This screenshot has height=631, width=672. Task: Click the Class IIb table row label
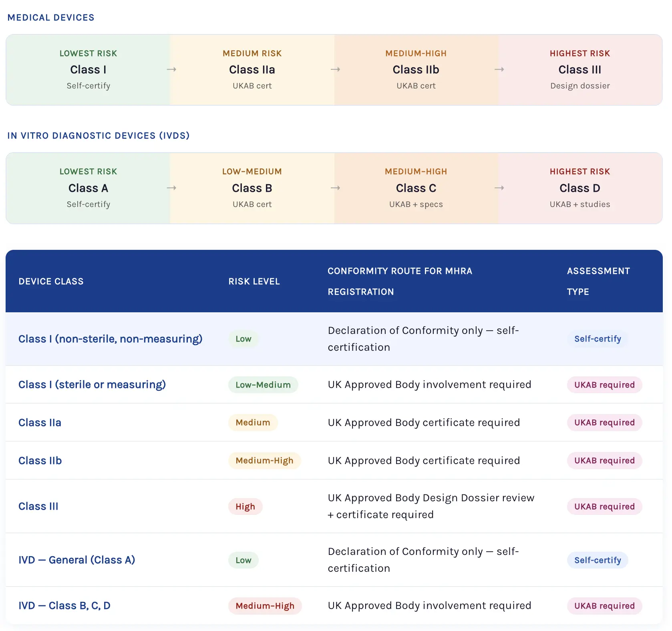tap(40, 461)
